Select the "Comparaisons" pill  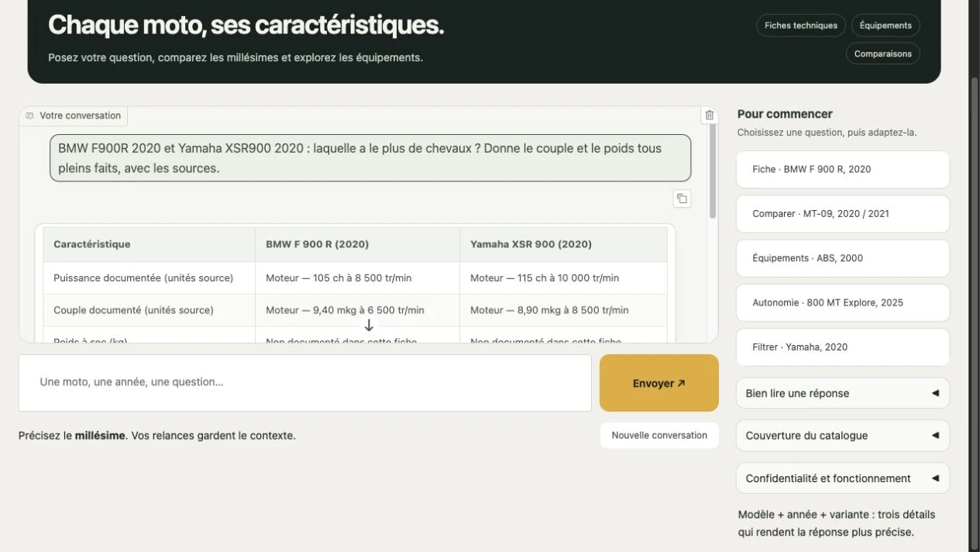pos(883,54)
